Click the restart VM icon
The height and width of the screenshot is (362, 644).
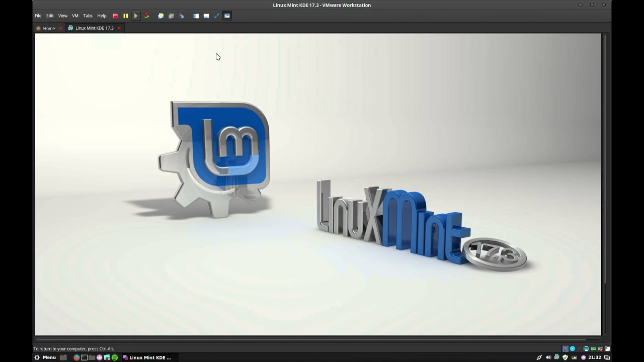146,16
